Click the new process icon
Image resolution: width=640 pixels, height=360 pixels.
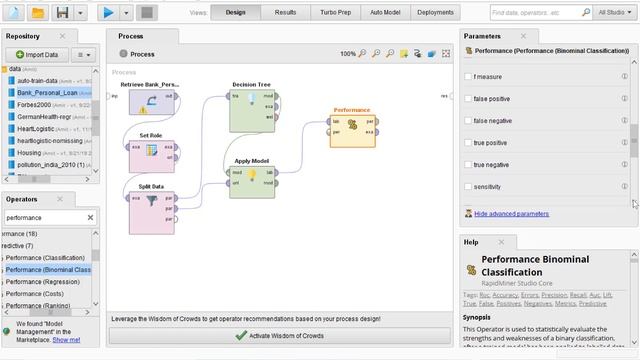click(13, 13)
